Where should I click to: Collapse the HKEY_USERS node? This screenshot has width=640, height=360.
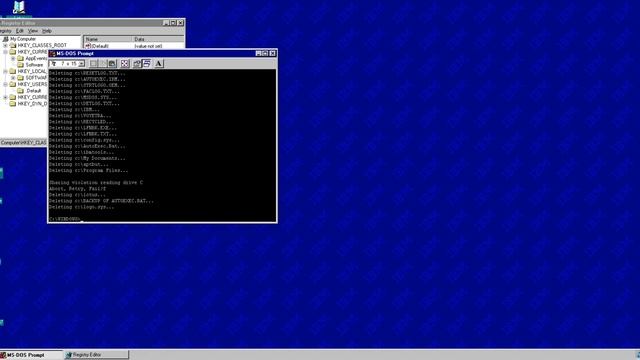5,84
